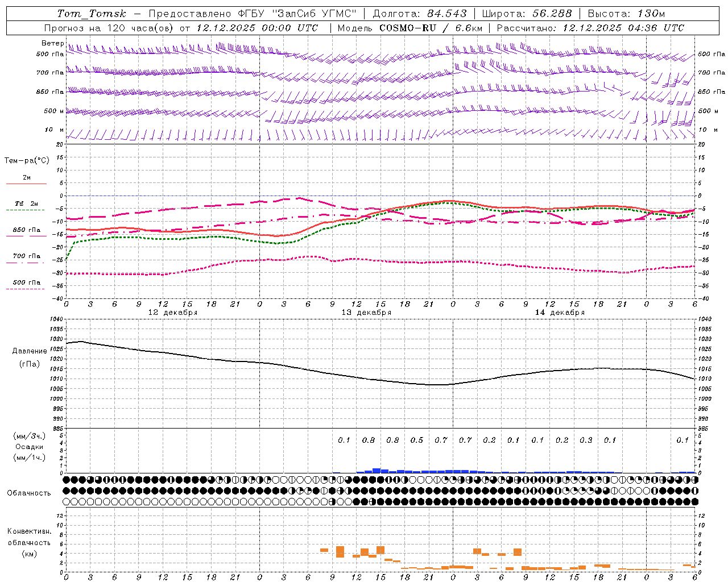Click the Конвективн. convective cloud label
Viewport: 728px width, 582px height.
(29, 531)
